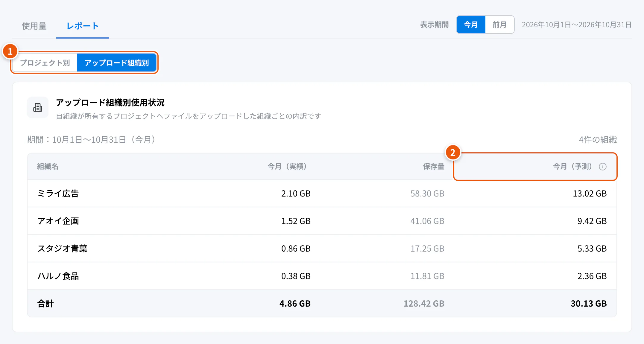Select the プロジェクト別 view
The height and width of the screenshot is (344, 644).
point(45,63)
